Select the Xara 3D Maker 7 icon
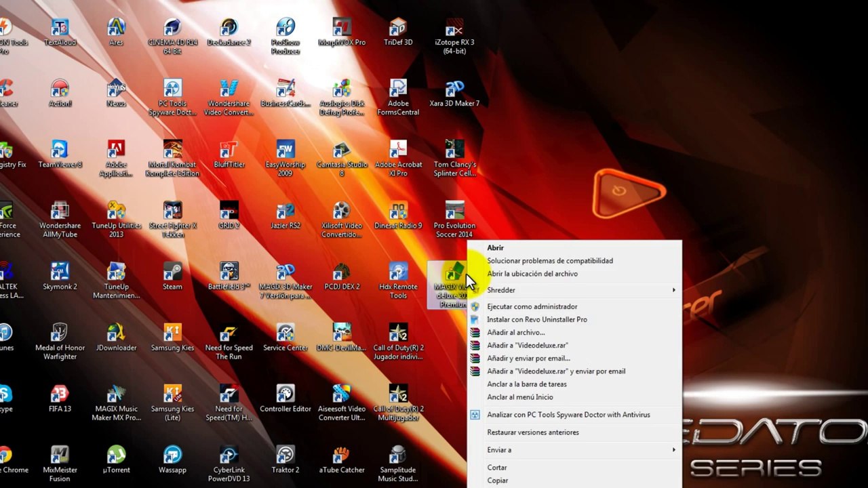Image resolution: width=868 pixels, height=488 pixels. (x=454, y=94)
